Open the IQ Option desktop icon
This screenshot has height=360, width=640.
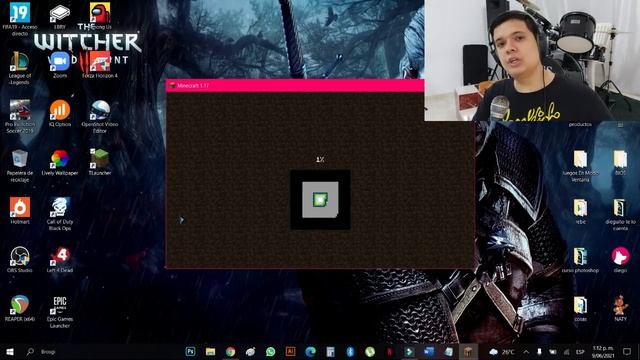[x=60, y=113]
